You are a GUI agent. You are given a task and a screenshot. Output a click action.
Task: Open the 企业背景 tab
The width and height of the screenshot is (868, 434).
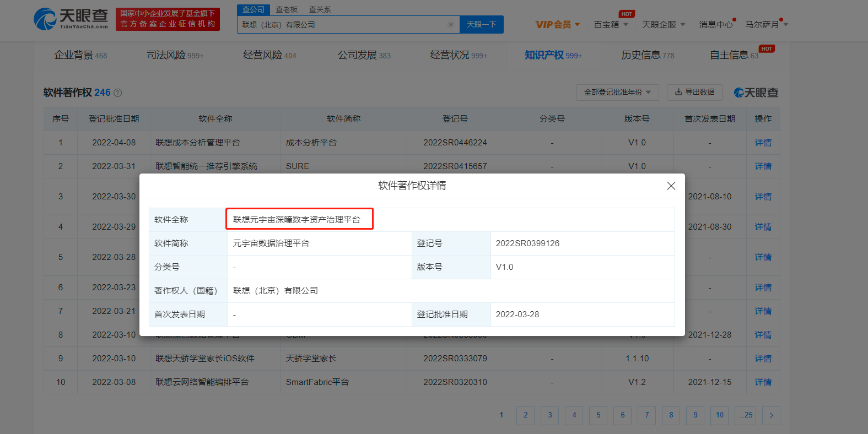[80, 55]
